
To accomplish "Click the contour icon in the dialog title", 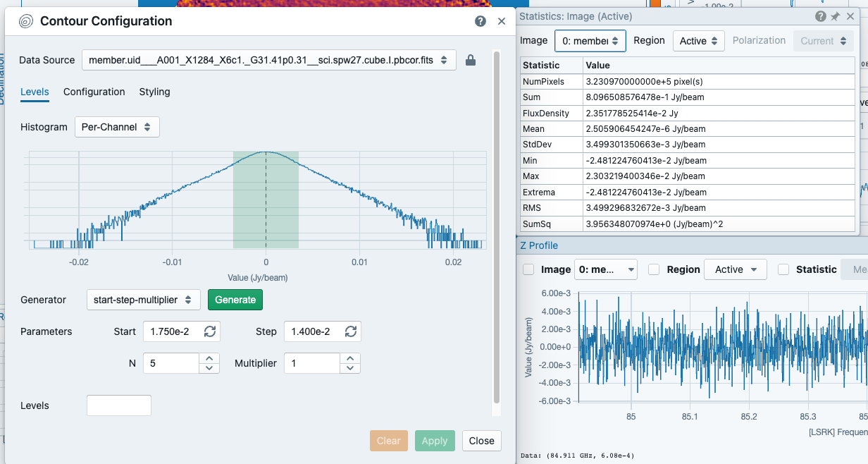I will (25, 21).
